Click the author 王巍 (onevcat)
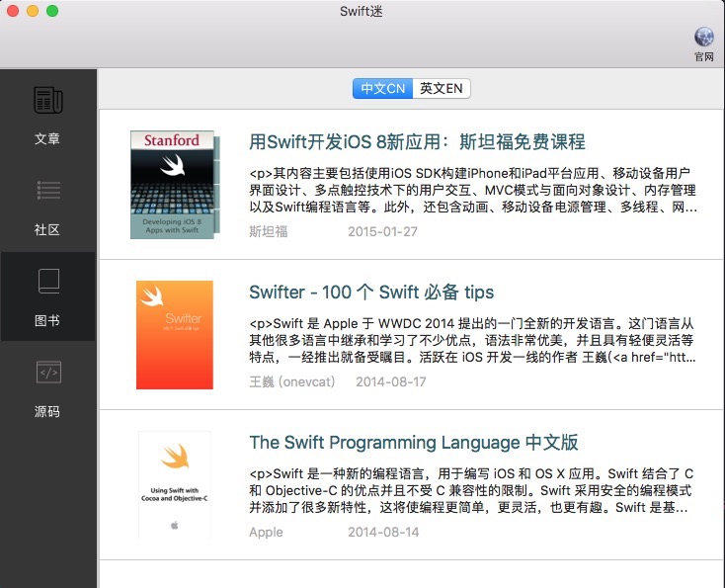Viewport: 725px width, 588px height. coord(292,381)
